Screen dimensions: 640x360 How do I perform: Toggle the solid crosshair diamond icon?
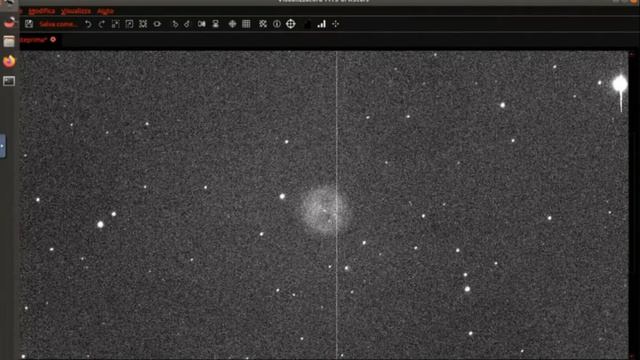pyautogui.click(x=232, y=24)
